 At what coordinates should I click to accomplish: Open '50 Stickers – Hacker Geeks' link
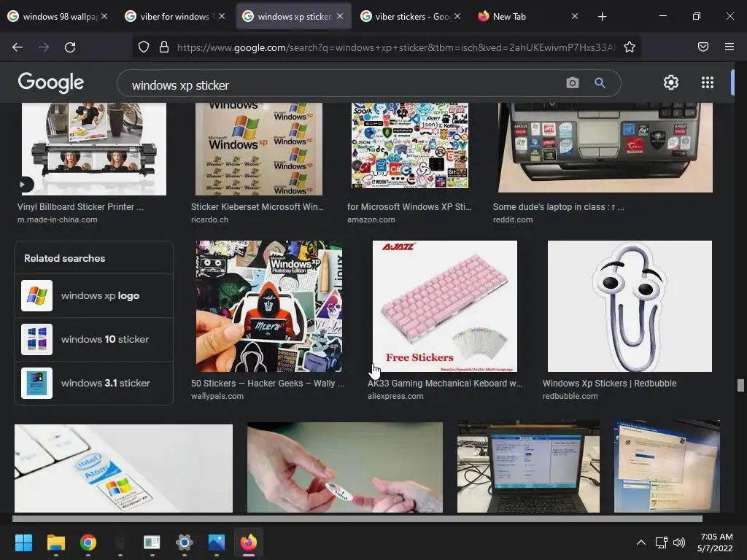pos(268,384)
